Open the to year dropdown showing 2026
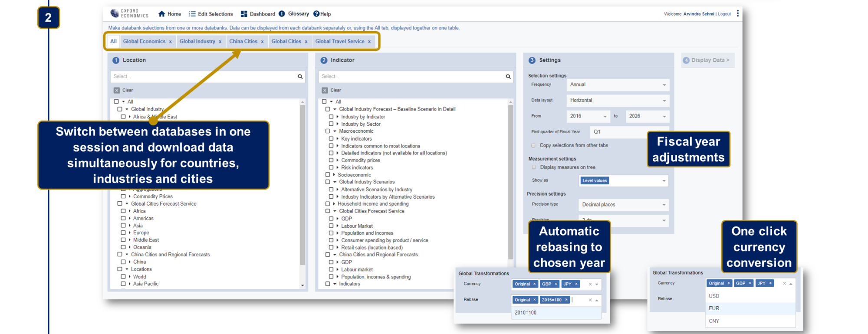868x334 pixels. click(x=648, y=116)
